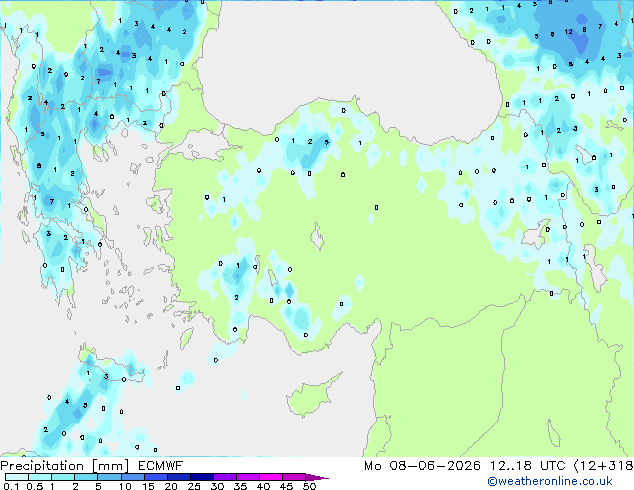Pick the 10–15 mm legend swatch

[x=133, y=477]
